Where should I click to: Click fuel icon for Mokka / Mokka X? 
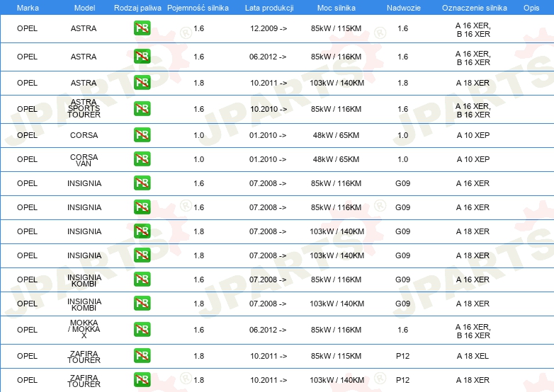click(x=142, y=330)
